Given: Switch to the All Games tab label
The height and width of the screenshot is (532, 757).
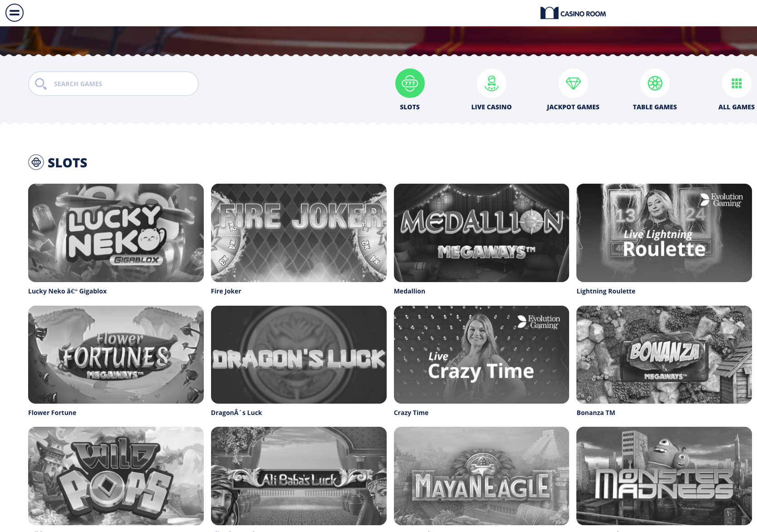Looking at the screenshot, I should (x=737, y=107).
